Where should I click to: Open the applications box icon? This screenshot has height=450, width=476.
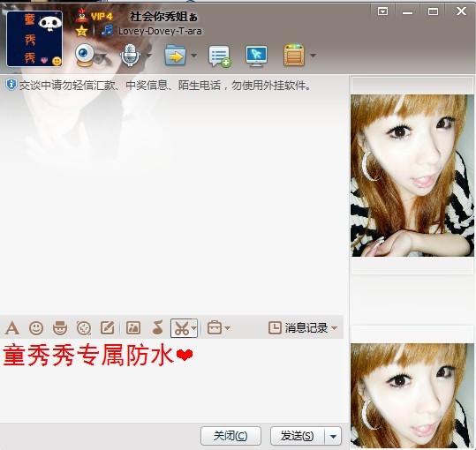tap(293, 55)
